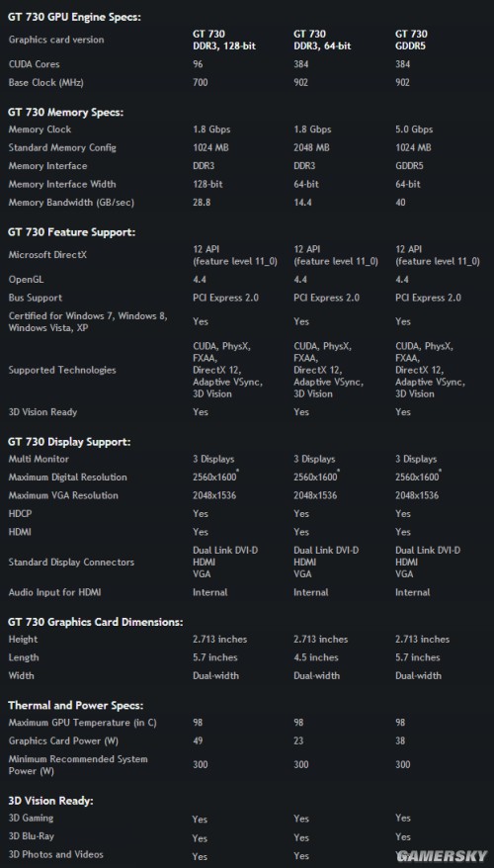Click the GT 730 Feature Support heading
The height and width of the screenshot is (868, 494).
click(x=72, y=232)
